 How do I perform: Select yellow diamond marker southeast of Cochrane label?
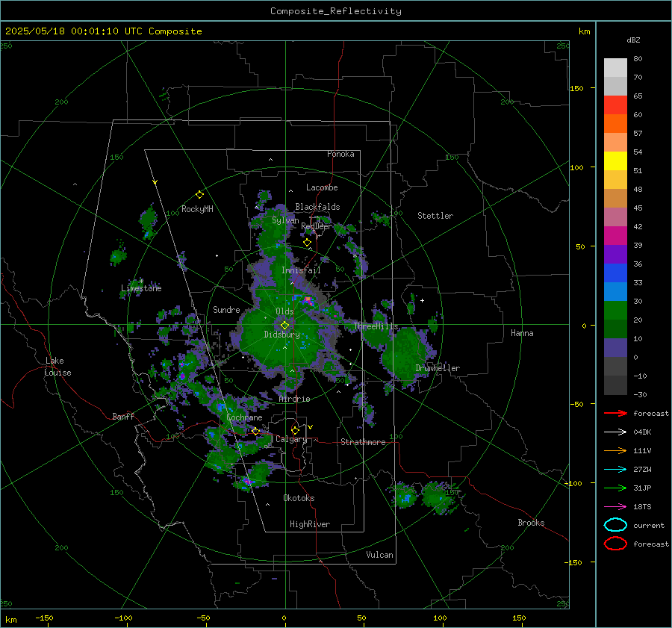pos(255,431)
